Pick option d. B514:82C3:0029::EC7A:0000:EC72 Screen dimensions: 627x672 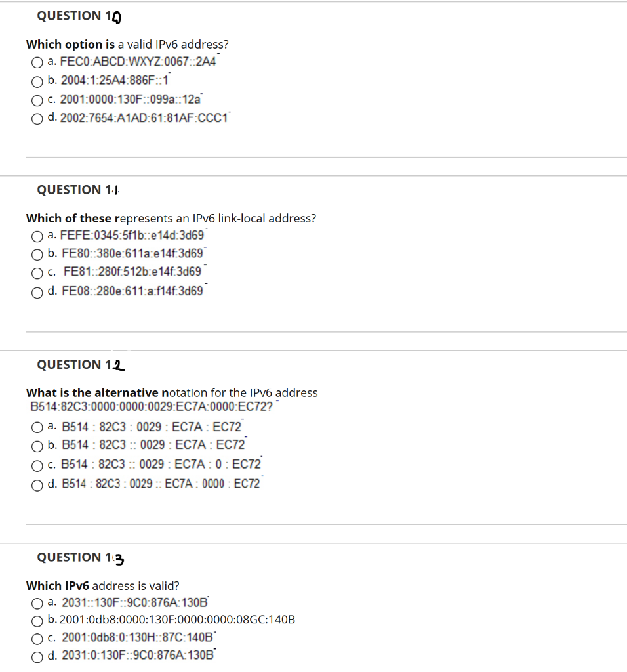[37, 484]
